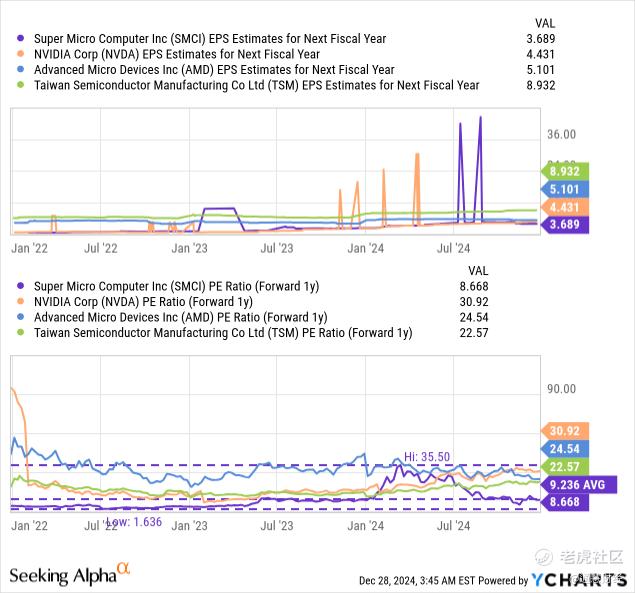The height and width of the screenshot is (593, 635).
Task: Click the purple 9.236 AVG tag
Action: [x=579, y=484]
